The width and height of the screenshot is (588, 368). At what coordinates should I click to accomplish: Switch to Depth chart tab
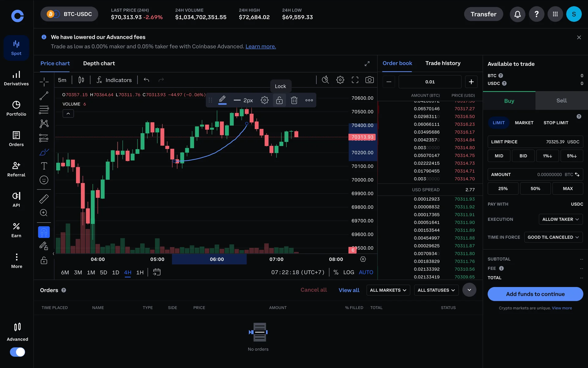[99, 63]
